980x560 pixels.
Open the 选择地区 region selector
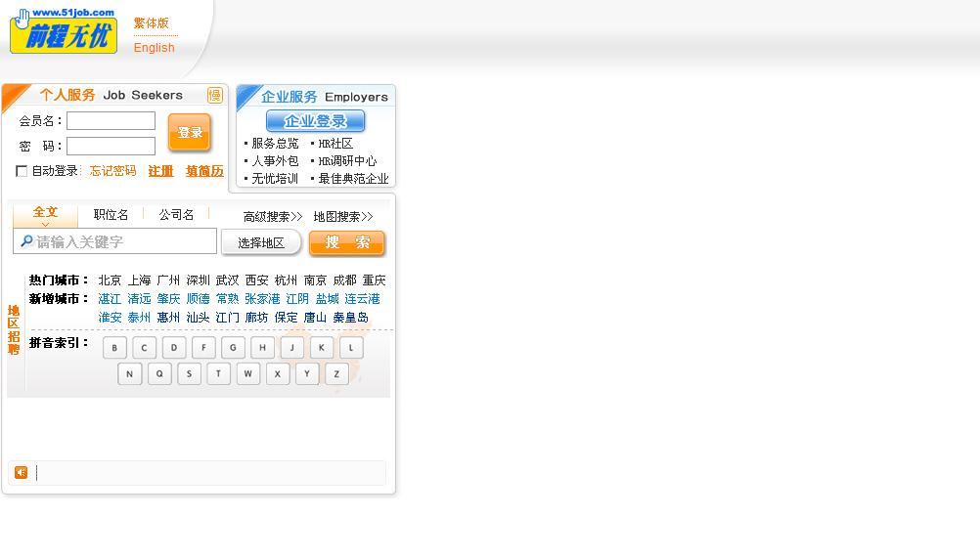click(x=261, y=242)
